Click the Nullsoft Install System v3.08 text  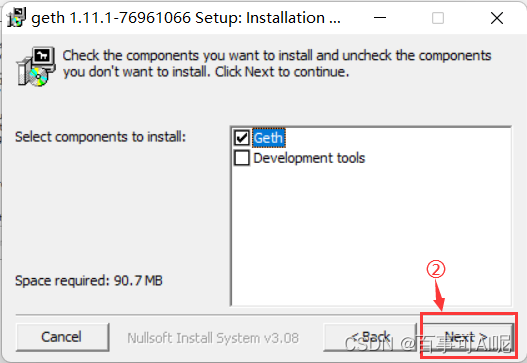(x=213, y=338)
